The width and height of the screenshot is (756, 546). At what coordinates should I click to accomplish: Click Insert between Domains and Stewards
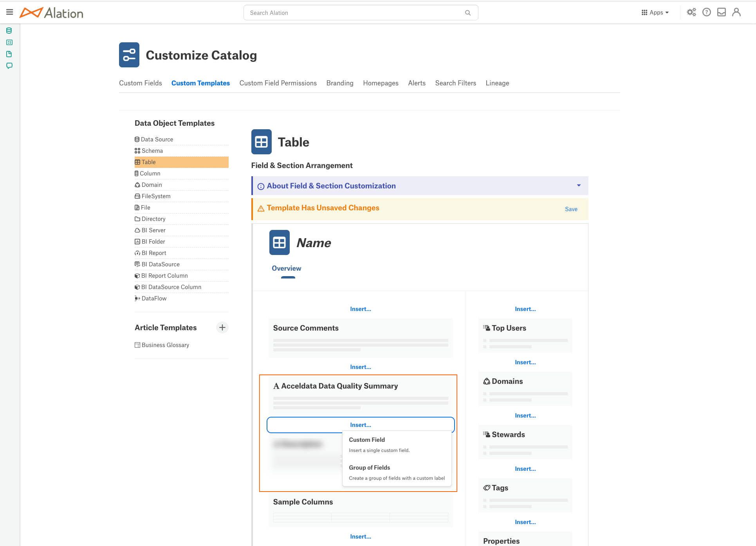coord(525,416)
